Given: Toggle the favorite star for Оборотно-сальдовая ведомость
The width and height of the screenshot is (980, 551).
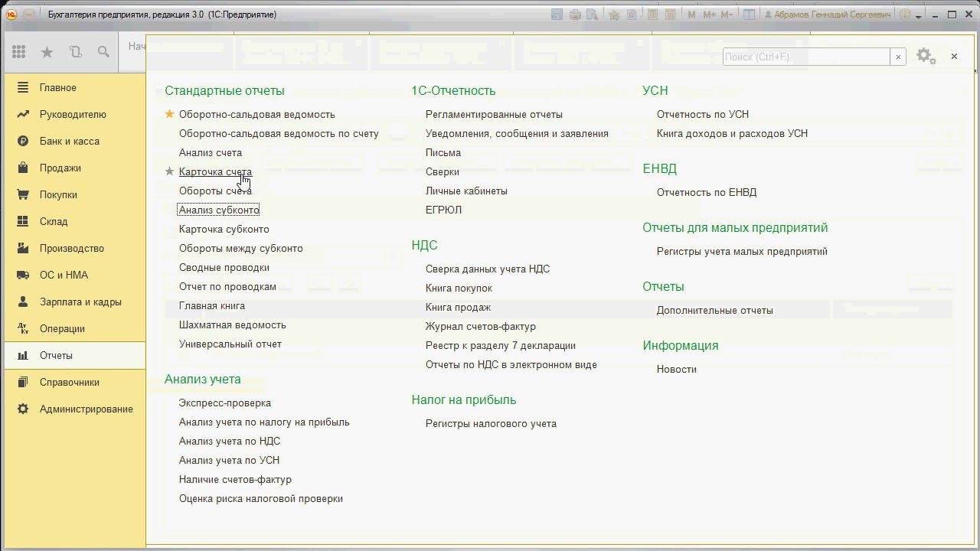Looking at the screenshot, I should [x=170, y=114].
